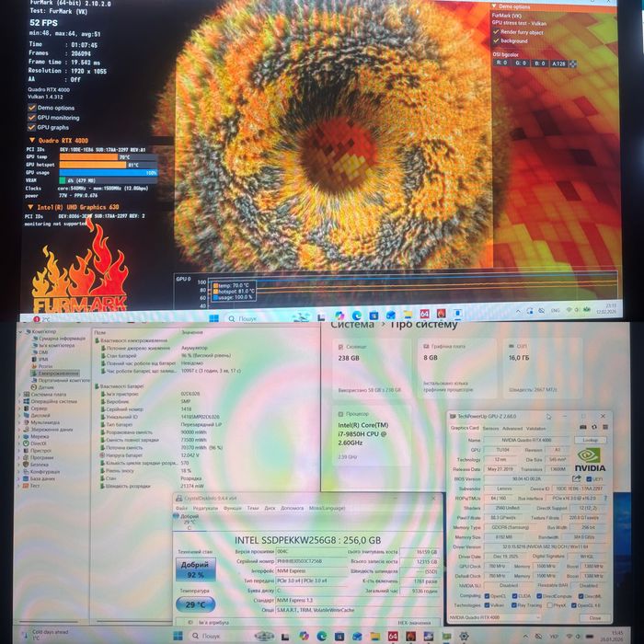This screenshot has width=644, height=644.
Task: Open the Copilot icon on the upper taskbar
Action: pyautogui.click(x=339, y=316)
